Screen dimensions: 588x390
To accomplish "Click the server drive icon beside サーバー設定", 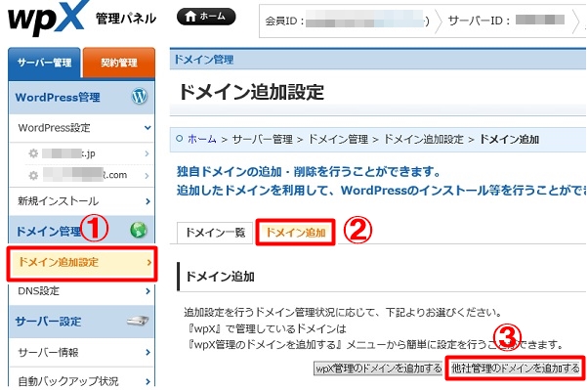I will (138, 321).
